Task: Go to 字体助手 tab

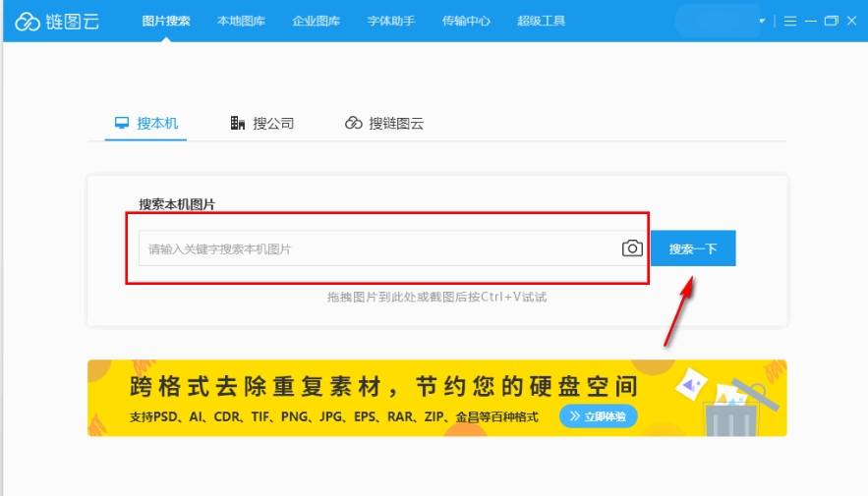Action: (391, 21)
